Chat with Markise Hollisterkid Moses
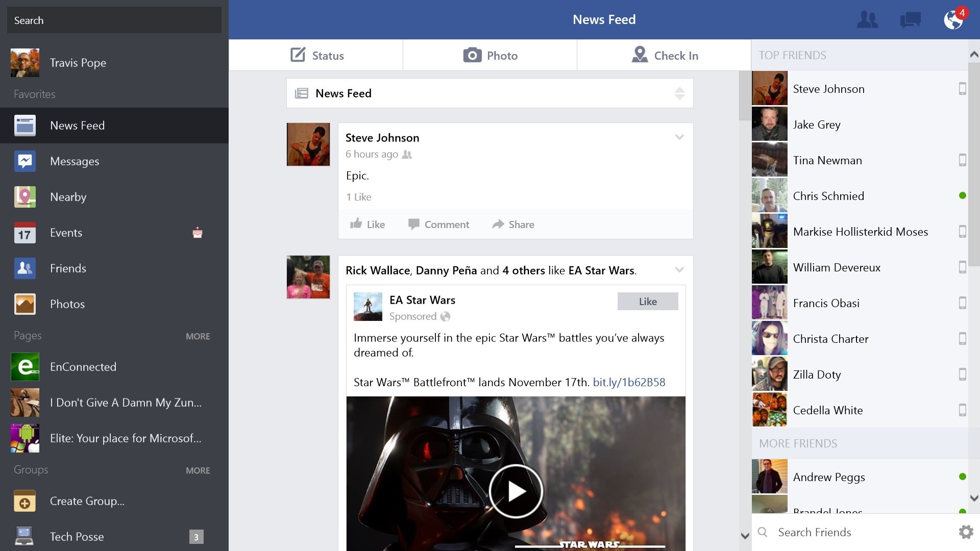Viewport: 980px width, 551px height. click(860, 232)
